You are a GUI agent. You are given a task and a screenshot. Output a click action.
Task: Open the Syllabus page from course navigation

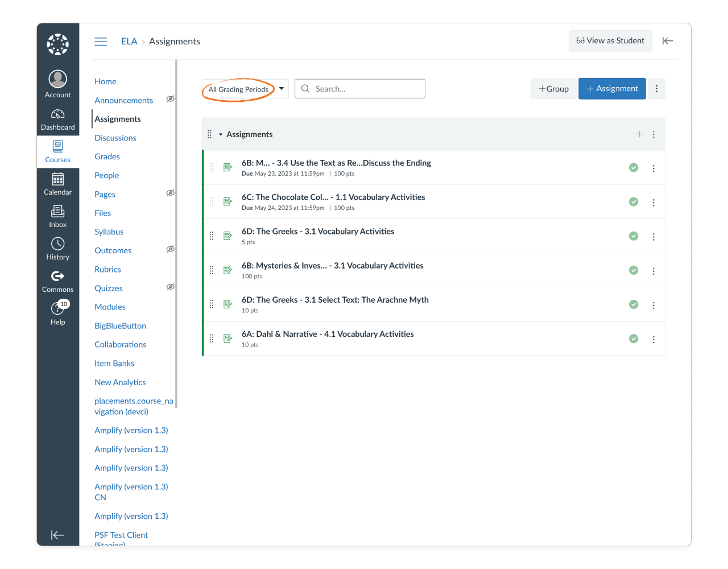(109, 232)
